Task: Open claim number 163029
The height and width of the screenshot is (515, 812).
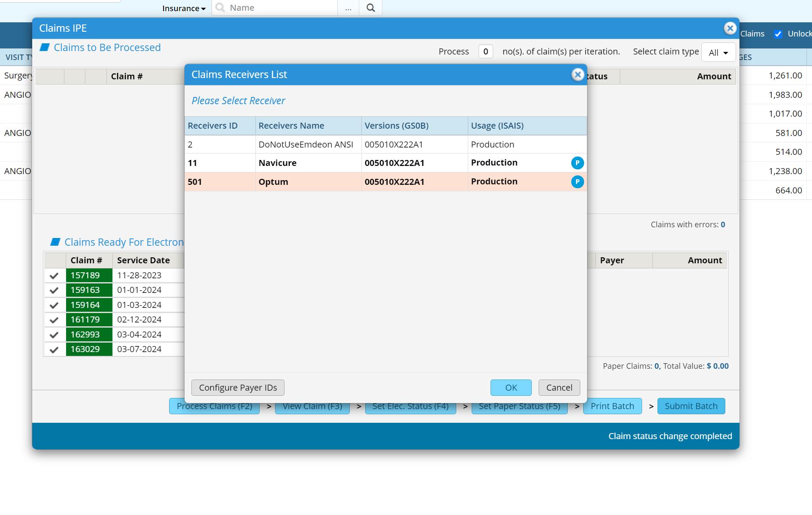Action: pyautogui.click(x=89, y=349)
